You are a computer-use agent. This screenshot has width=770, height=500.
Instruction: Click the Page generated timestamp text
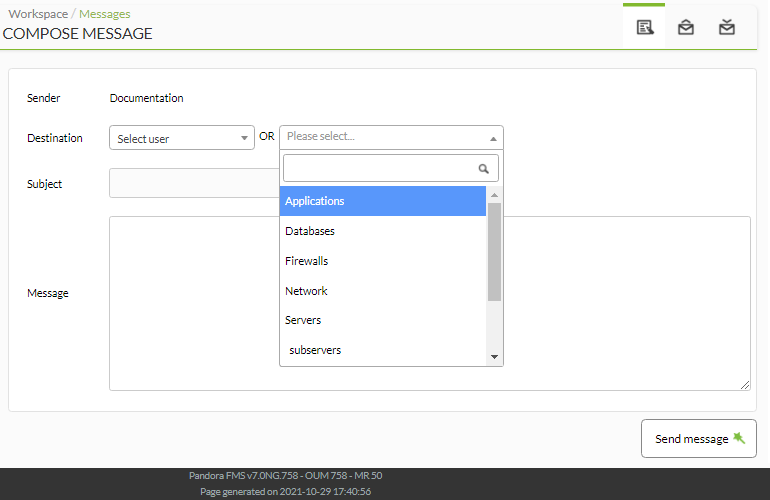(x=285, y=492)
